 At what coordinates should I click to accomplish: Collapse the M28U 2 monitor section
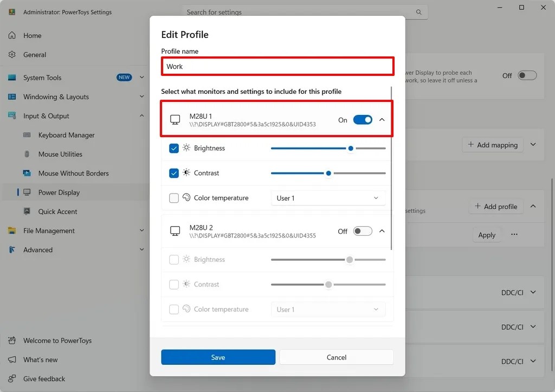(382, 231)
